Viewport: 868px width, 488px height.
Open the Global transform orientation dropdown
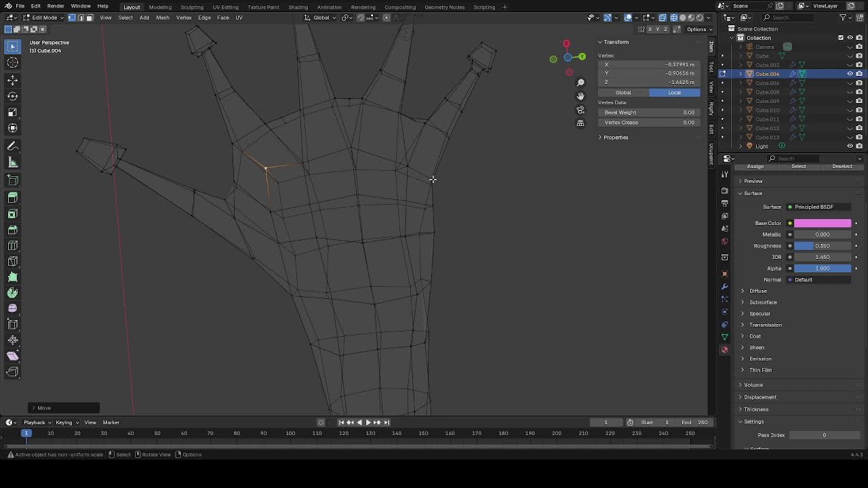click(x=320, y=18)
